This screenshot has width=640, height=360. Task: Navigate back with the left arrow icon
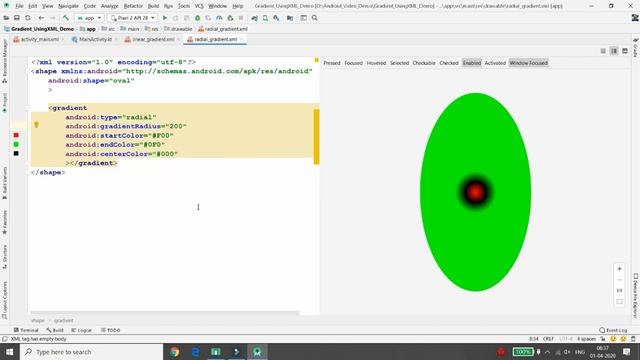coord(41,18)
